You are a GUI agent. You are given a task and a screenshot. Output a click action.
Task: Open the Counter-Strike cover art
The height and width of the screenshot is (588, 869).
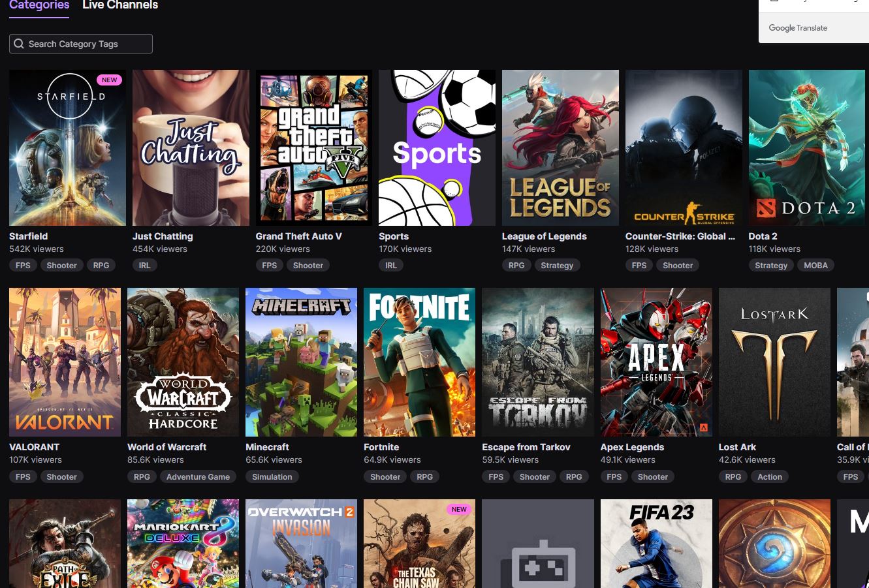pyautogui.click(x=684, y=147)
